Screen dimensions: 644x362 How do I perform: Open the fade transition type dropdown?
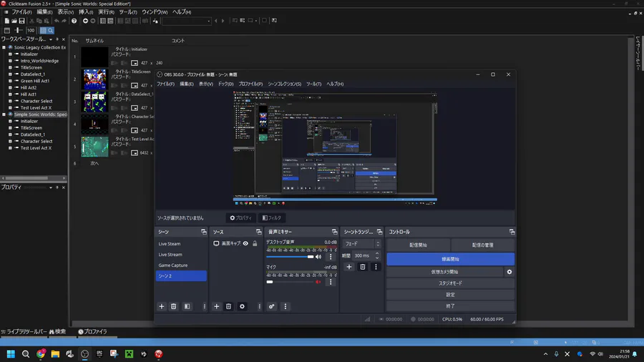click(362, 244)
